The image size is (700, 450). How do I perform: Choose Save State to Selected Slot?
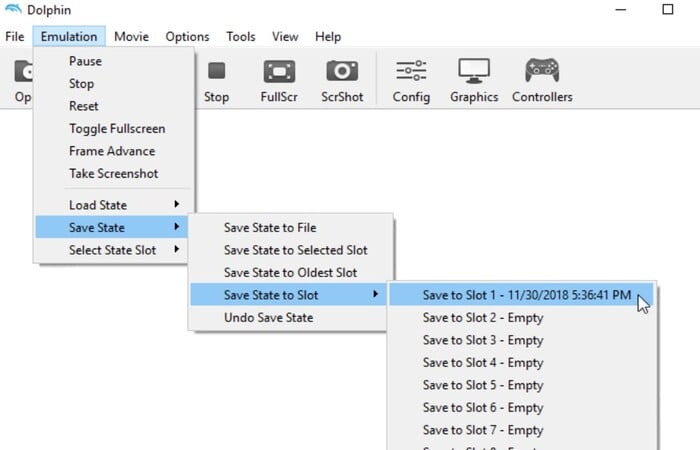(291, 250)
